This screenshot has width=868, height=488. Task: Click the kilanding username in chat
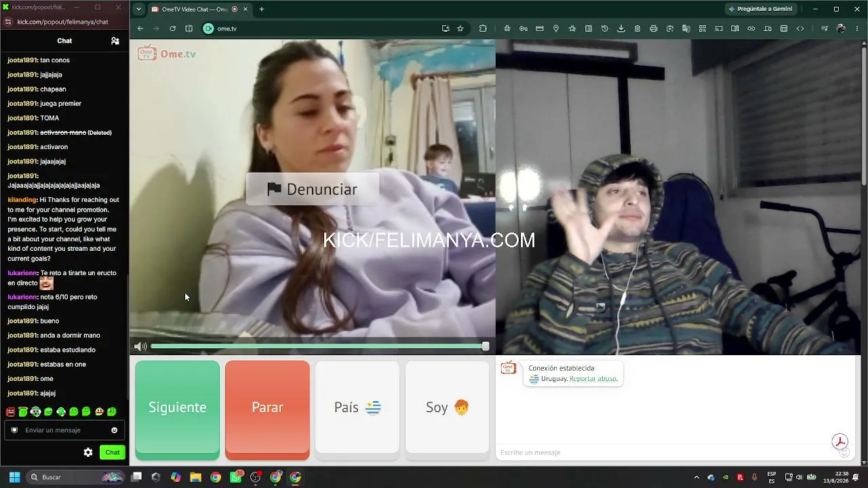pos(22,200)
